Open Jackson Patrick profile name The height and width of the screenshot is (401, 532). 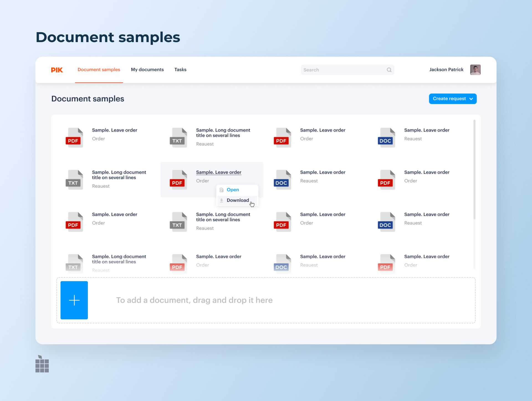[446, 70]
